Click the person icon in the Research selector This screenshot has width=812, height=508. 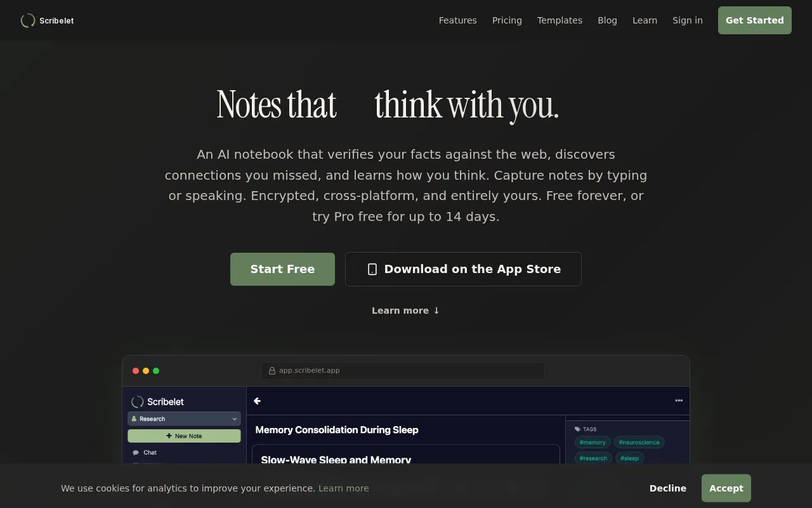click(134, 419)
